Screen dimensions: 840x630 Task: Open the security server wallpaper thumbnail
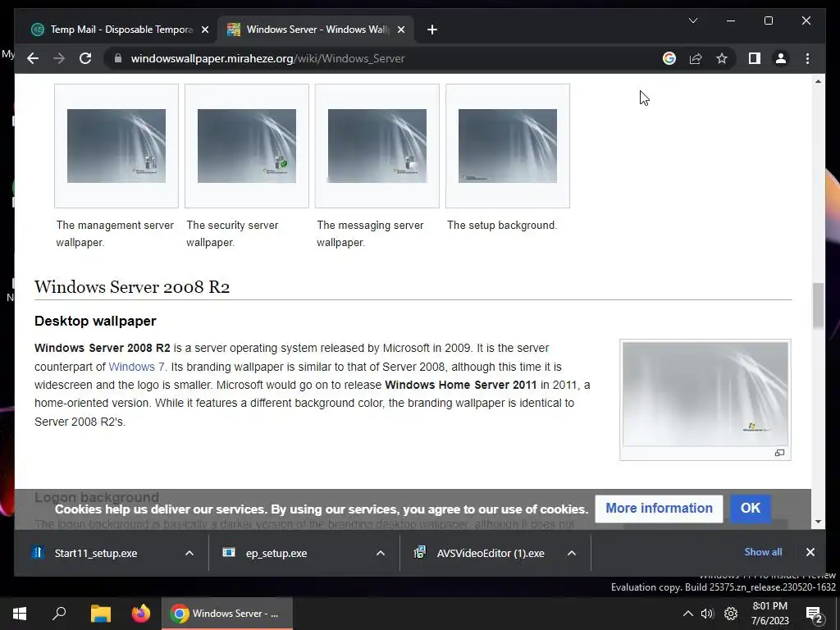click(x=247, y=146)
